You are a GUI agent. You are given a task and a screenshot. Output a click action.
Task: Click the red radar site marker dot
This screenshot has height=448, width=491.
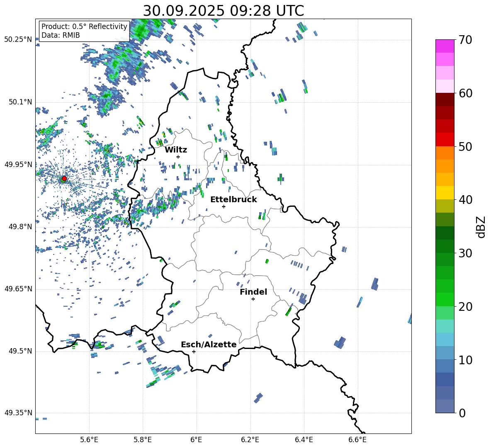tap(64, 179)
